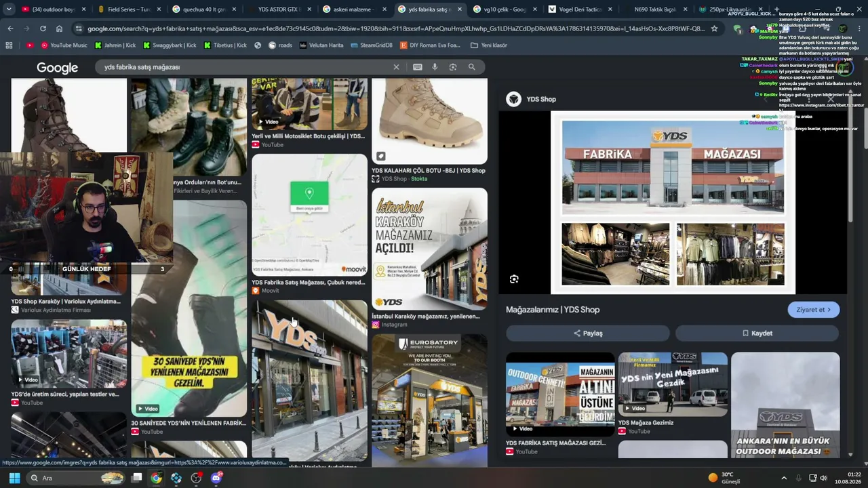Open the Chrome apps grid icon
868x488 pixels.
pyautogui.click(x=9, y=45)
